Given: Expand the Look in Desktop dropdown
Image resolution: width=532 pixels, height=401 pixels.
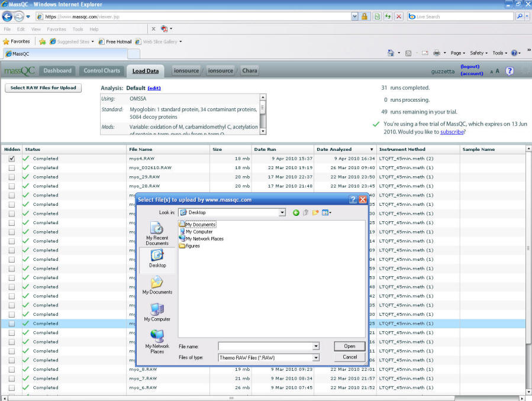Looking at the screenshot, I should (x=282, y=212).
